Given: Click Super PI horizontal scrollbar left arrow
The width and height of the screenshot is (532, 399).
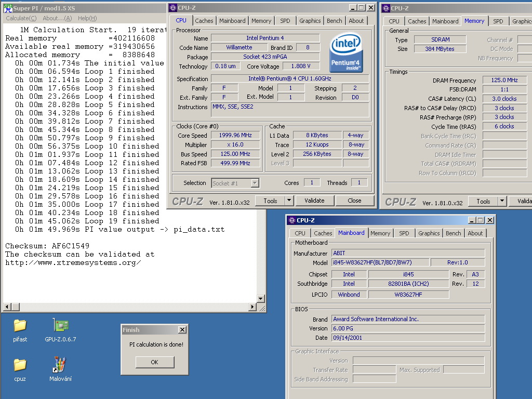Looking at the screenshot, I should tap(7, 307).
